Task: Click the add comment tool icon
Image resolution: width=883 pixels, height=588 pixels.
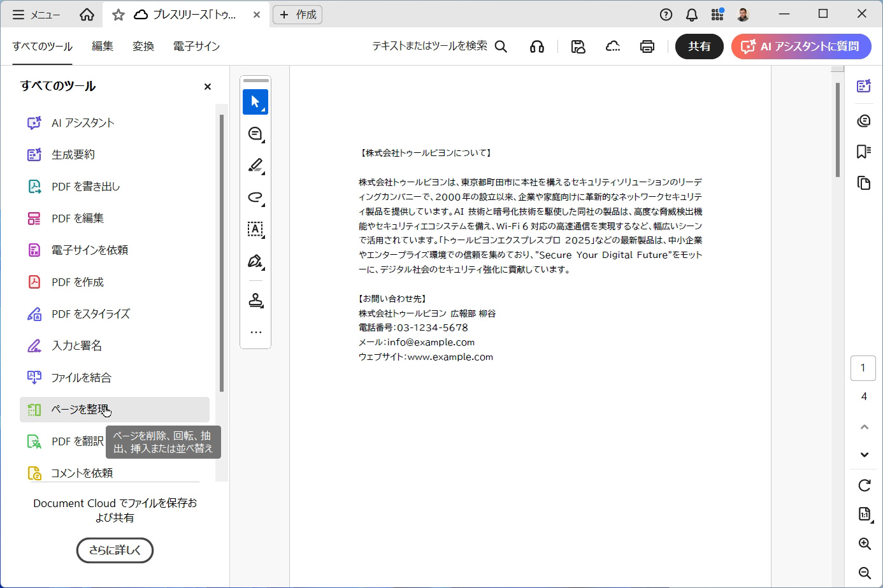Action: click(x=255, y=134)
